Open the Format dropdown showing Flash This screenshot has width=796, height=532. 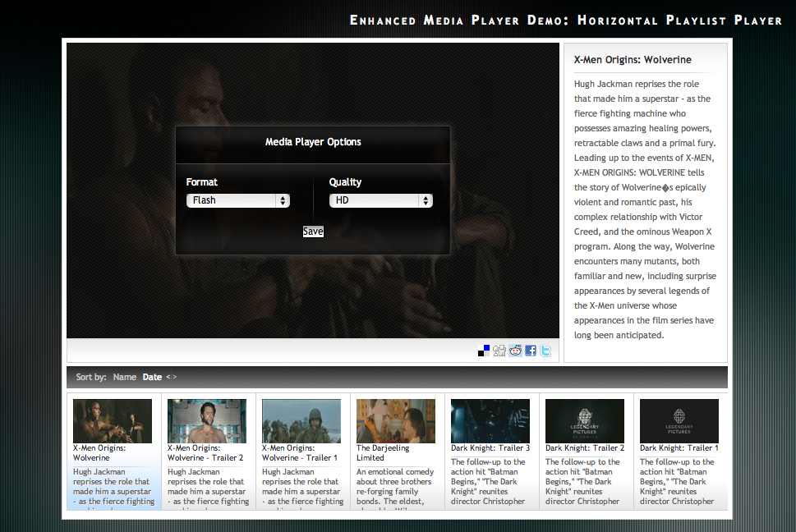tap(237, 200)
